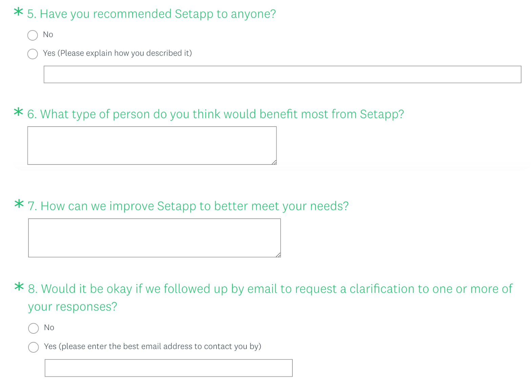532x392 pixels.
Task: Click the "What type of person" question heading
Action: pos(216,114)
